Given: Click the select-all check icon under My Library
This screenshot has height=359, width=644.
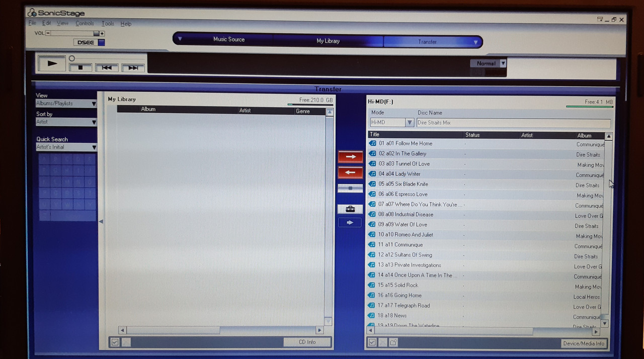Looking at the screenshot, I should click(115, 342).
